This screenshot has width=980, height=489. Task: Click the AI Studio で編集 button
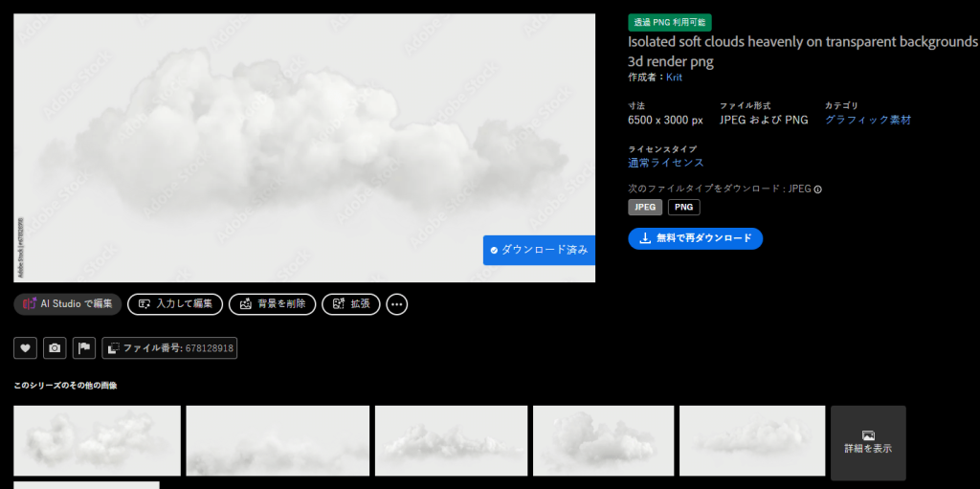click(67, 304)
